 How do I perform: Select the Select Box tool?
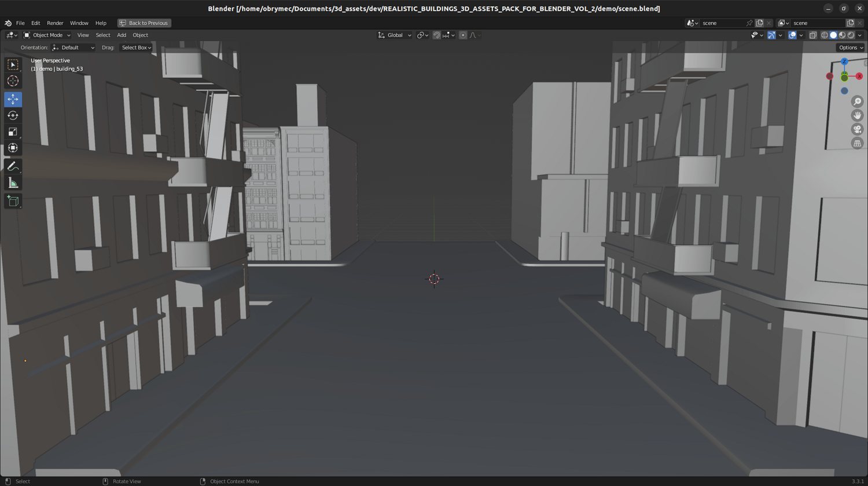pyautogui.click(x=13, y=65)
